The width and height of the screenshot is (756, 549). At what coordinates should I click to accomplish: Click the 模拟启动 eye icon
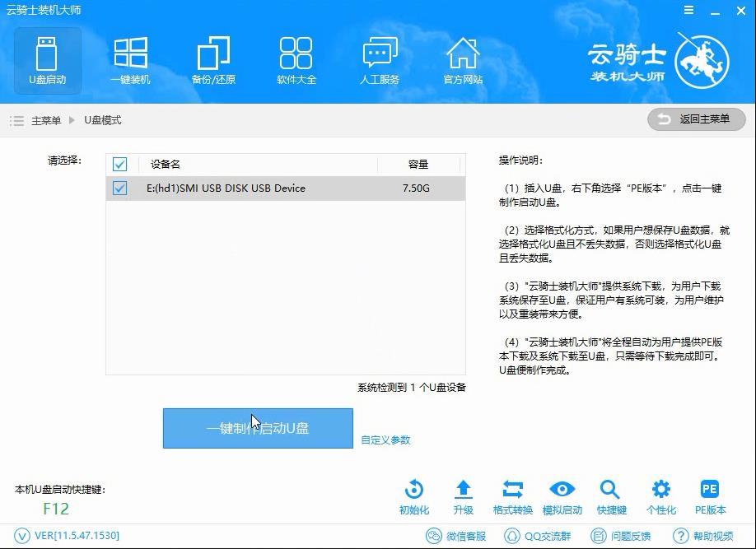click(x=562, y=490)
